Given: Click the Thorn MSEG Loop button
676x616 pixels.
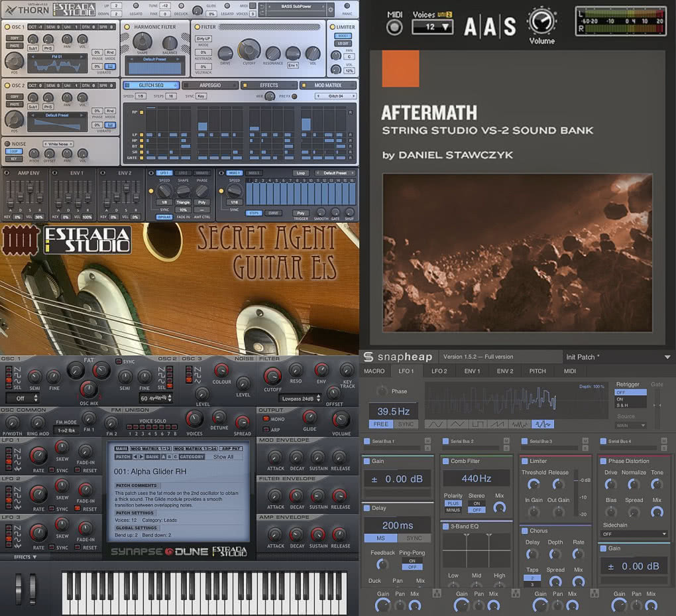Looking at the screenshot, I should click(300, 173).
